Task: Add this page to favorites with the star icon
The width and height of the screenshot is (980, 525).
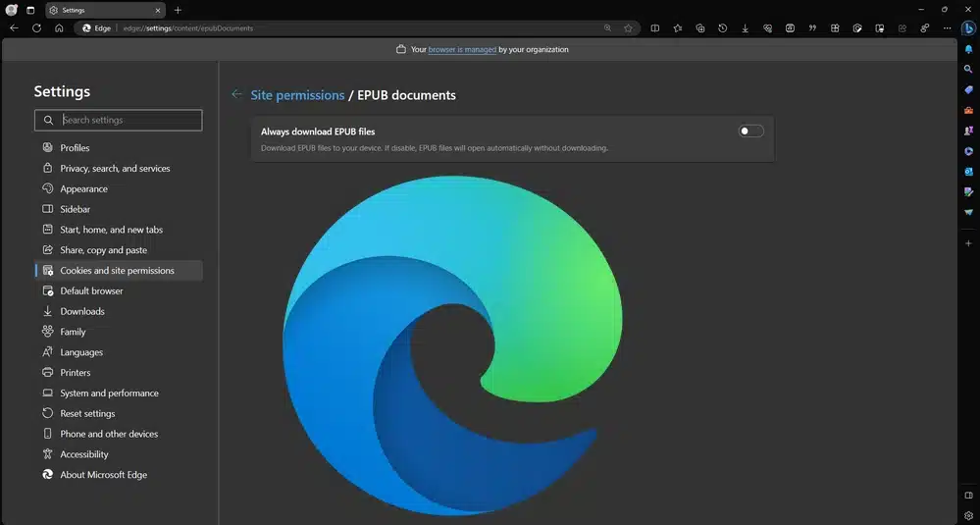Action: point(628,28)
